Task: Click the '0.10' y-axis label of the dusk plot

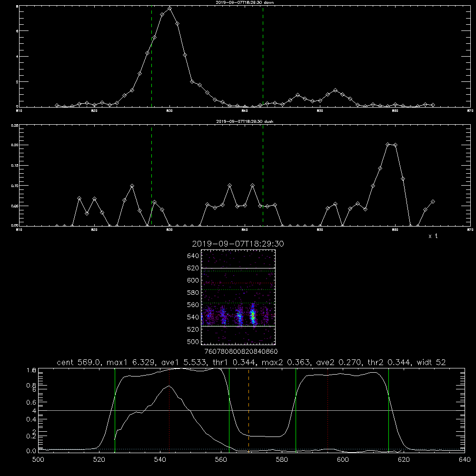Action: pos(15,186)
